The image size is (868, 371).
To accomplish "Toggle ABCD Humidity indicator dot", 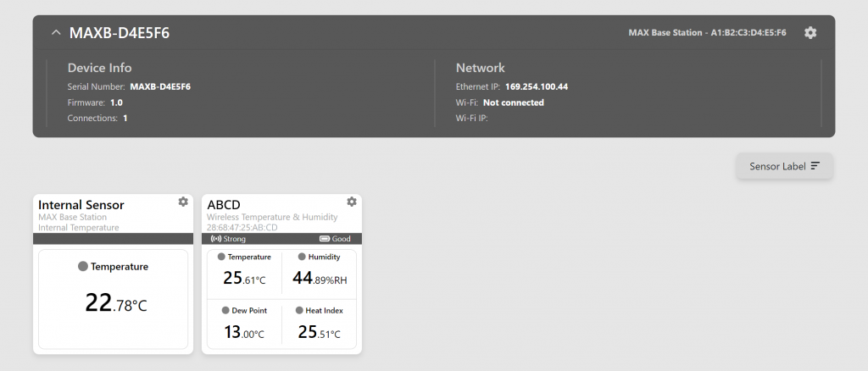I will [302, 257].
